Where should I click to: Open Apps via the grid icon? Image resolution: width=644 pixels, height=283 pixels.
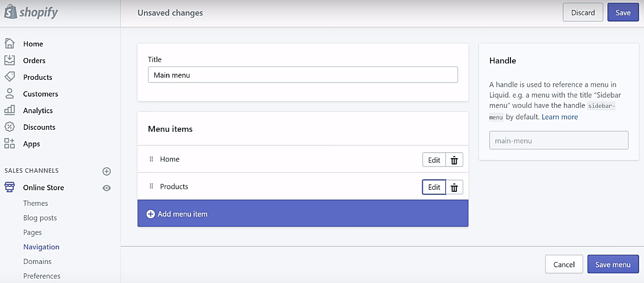[9, 143]
